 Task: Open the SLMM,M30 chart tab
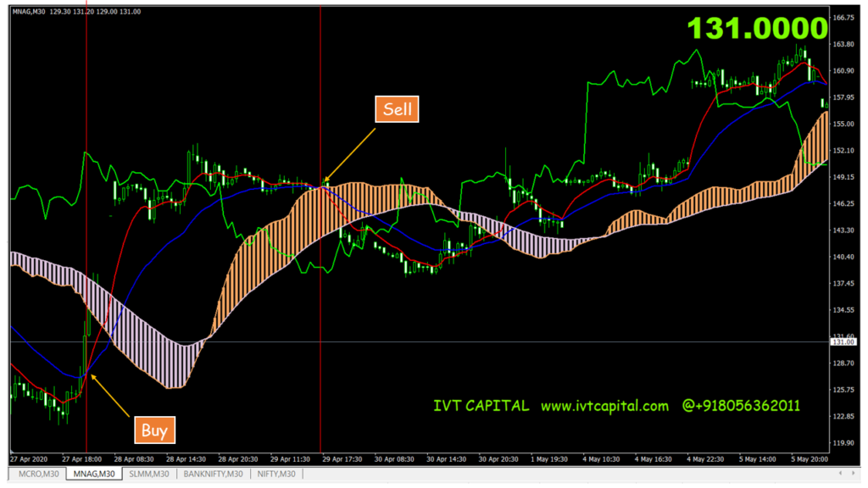(x=149, y=474)
